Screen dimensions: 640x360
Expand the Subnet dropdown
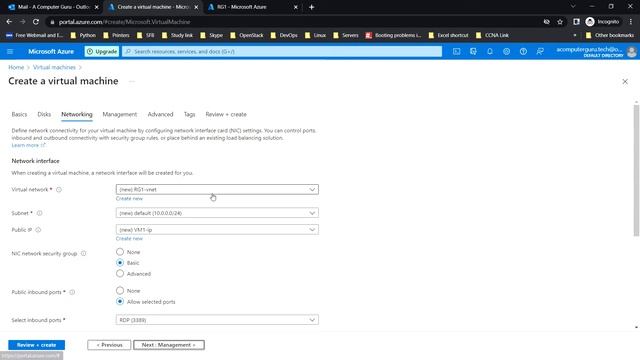[217, 213]
